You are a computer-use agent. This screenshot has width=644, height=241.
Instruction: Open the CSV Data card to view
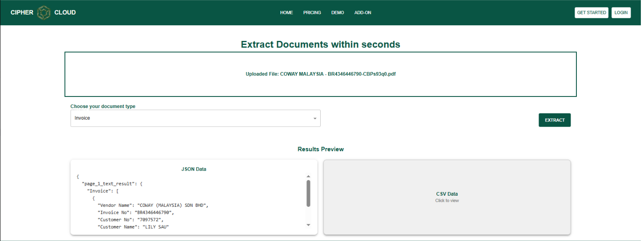point(447,197)
